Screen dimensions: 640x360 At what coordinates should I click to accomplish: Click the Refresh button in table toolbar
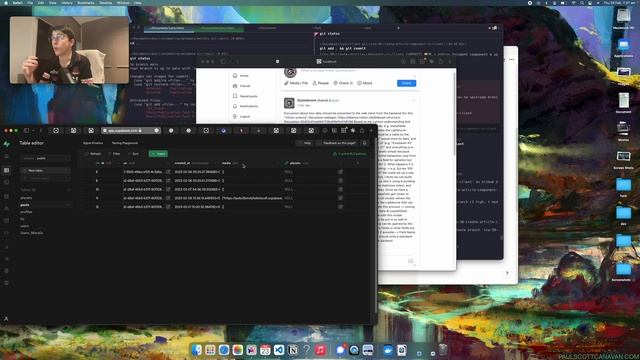pos(93,154)
